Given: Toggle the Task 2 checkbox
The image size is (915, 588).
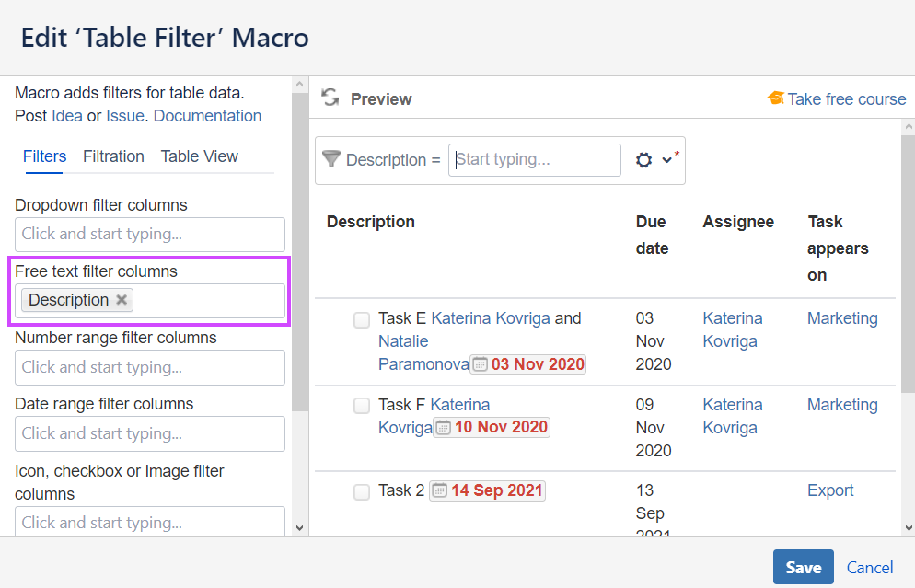Looking at the screenshot, I should coord(362,491).
